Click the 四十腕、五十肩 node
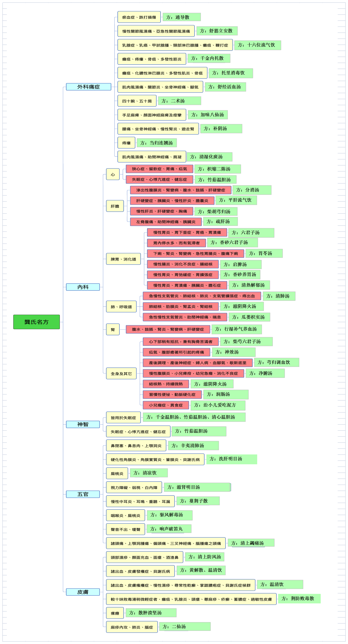This screenshot has height=644, width=348. (137, 101)
